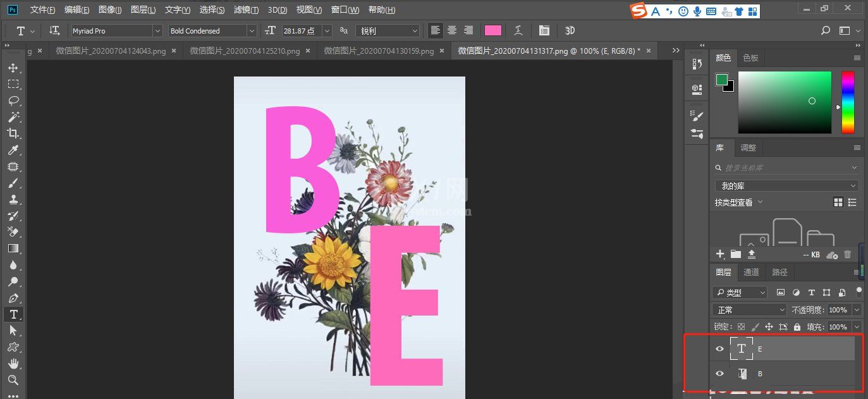Expand the 按类型查看 view options

click(738, 202)
